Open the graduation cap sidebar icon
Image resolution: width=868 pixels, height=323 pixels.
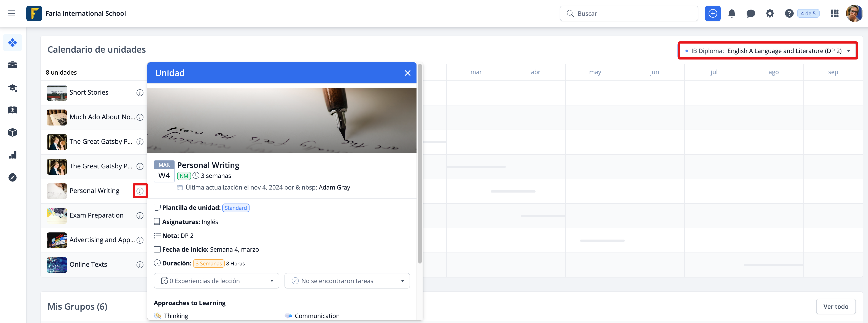pos(13,88)
